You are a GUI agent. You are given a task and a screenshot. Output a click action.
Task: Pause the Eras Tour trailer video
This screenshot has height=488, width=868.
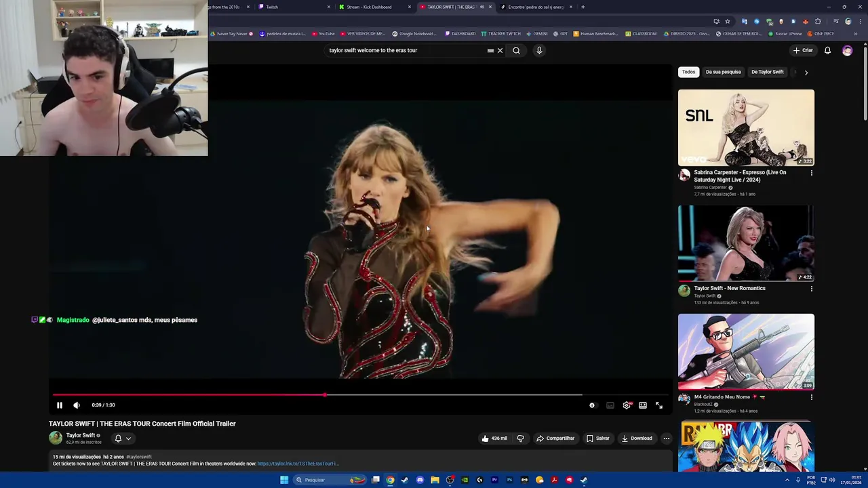(x=60, y=405)
